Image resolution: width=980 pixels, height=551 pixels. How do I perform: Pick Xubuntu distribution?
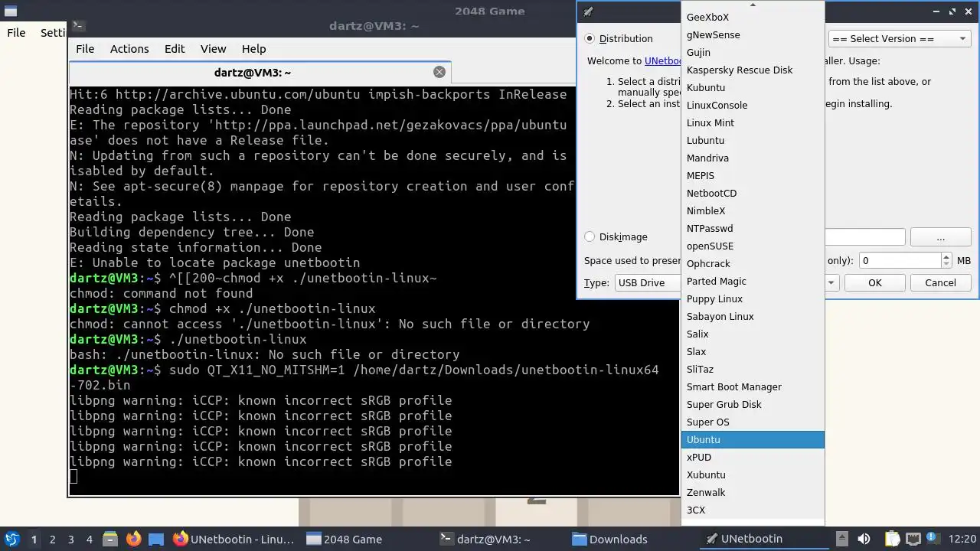[x=753, y=474]
